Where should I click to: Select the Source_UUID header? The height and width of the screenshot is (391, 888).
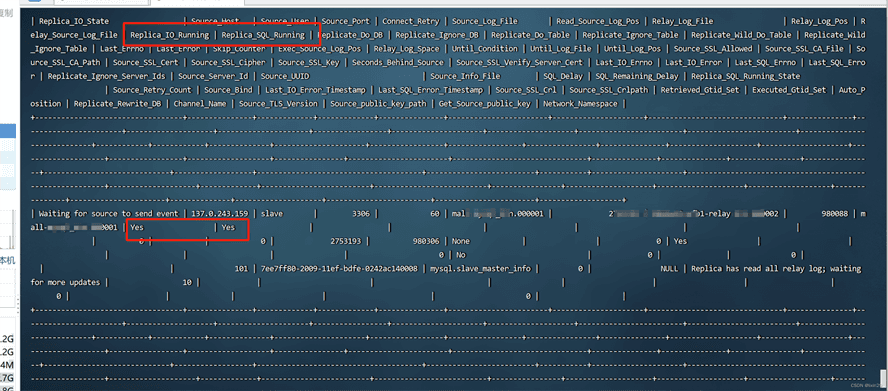pyautogui.click(x=285, y=76)
